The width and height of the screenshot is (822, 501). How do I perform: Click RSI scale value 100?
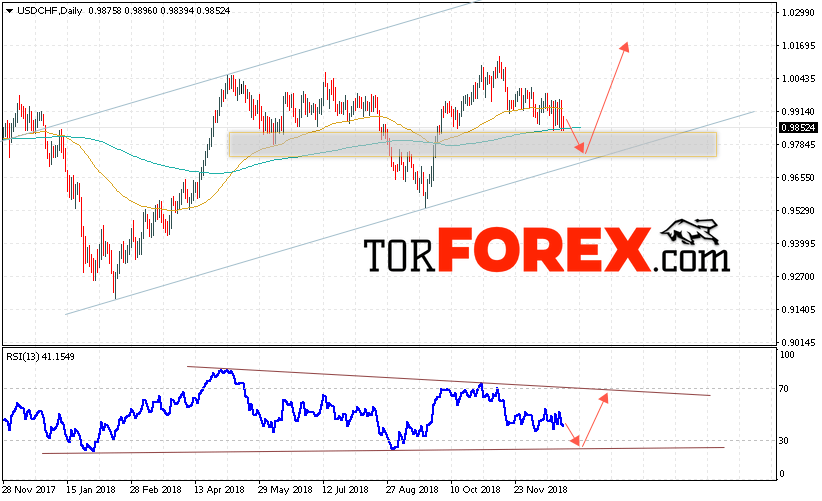coord(787,355)
